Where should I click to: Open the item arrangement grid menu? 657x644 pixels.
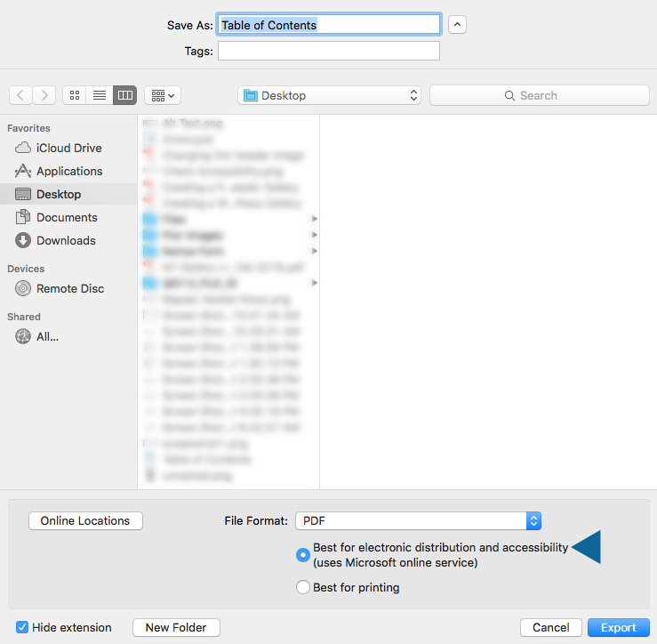[163, 95]
